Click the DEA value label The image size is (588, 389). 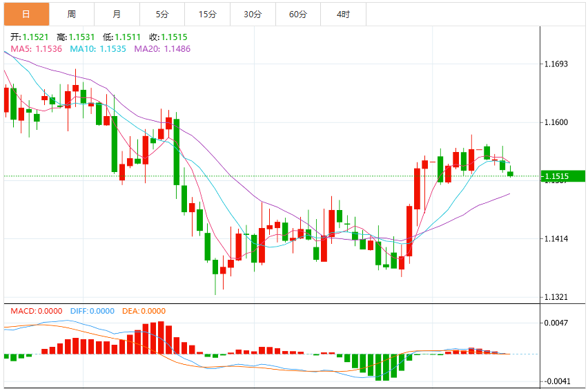coord(144,311)
